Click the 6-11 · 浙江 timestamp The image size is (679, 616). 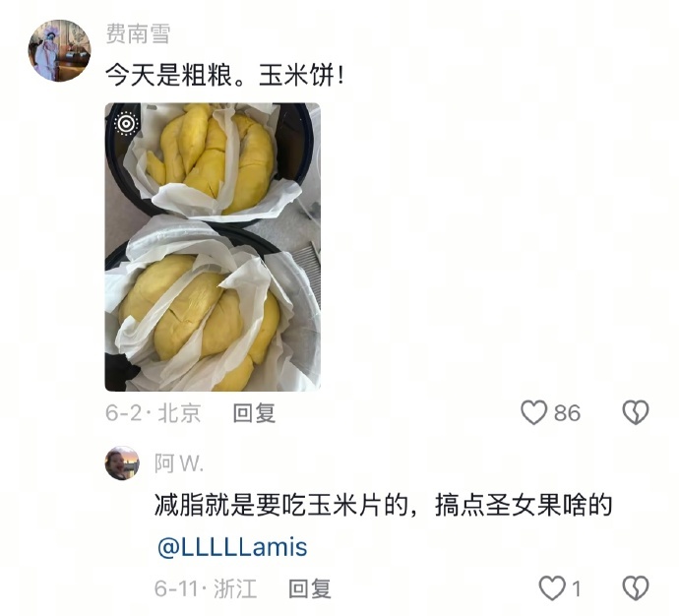click(x=206, y=588)
